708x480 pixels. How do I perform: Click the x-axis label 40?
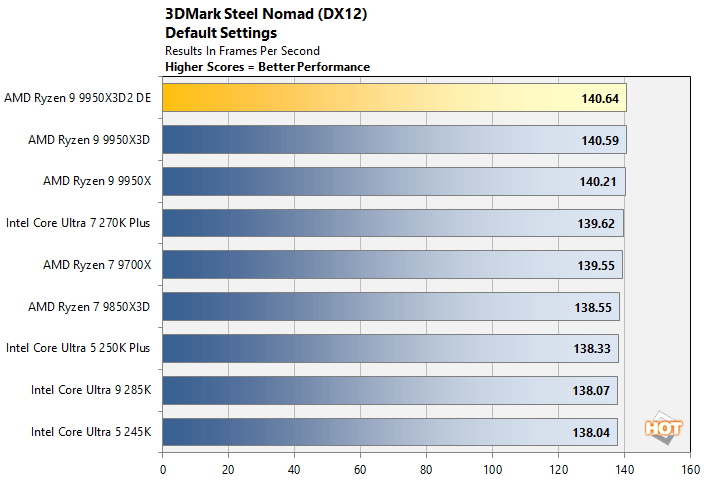click(x=294, y=470)
